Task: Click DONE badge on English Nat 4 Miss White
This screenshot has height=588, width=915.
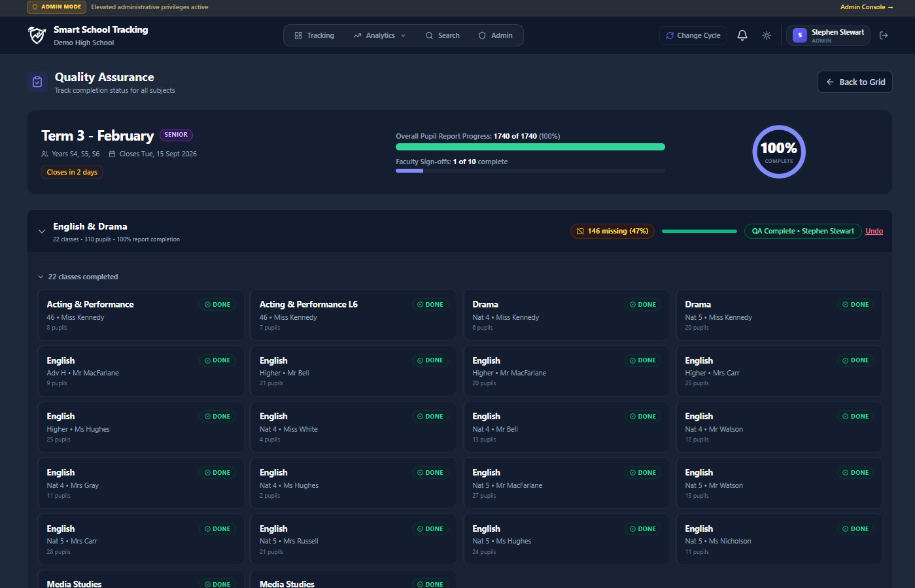Action: (430, 417)
